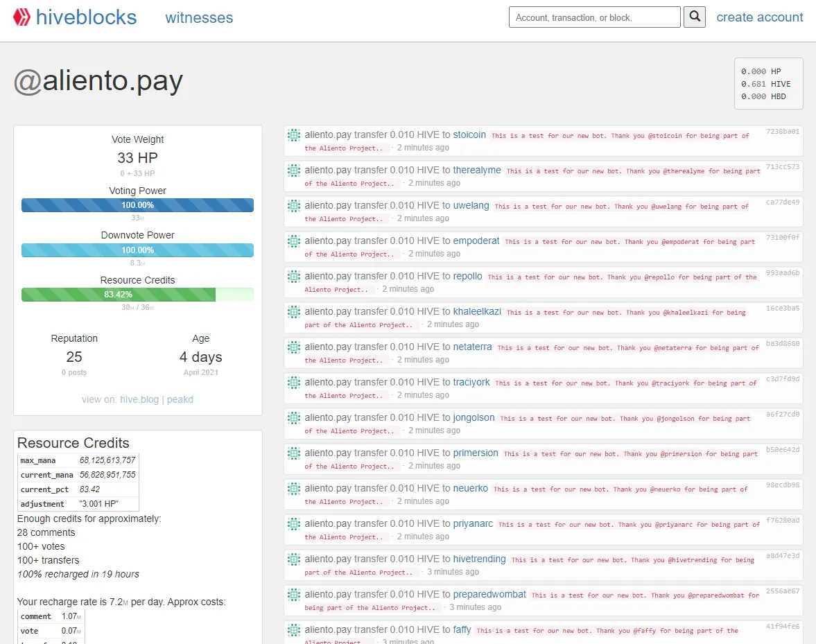Click the account icon beside the uwelang transfer
Image resolution: width=816 pixels, height=644 pixels.
tap(294, 206)
